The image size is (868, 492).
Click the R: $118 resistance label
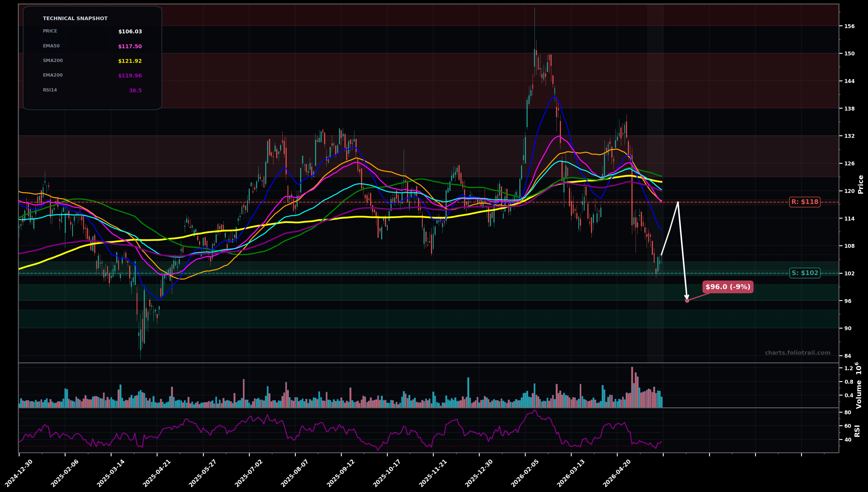click(805, 202)
